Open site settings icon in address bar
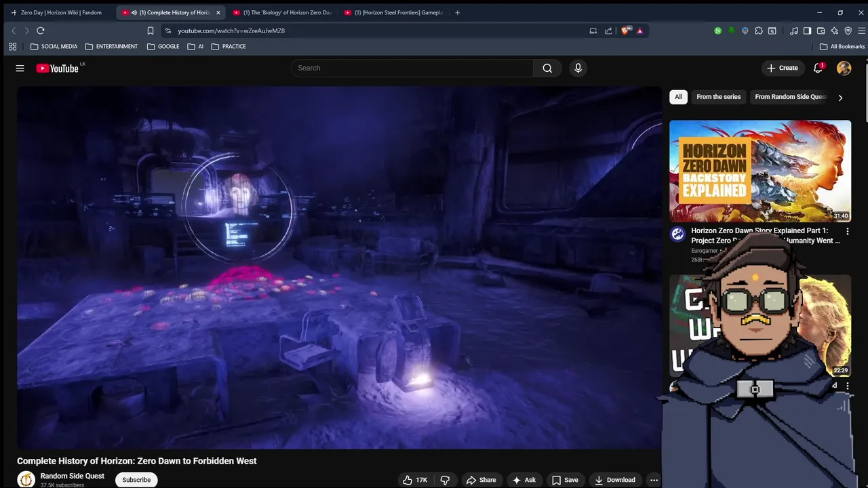Screen dimensions: 868x488 [x=168, y=30]
